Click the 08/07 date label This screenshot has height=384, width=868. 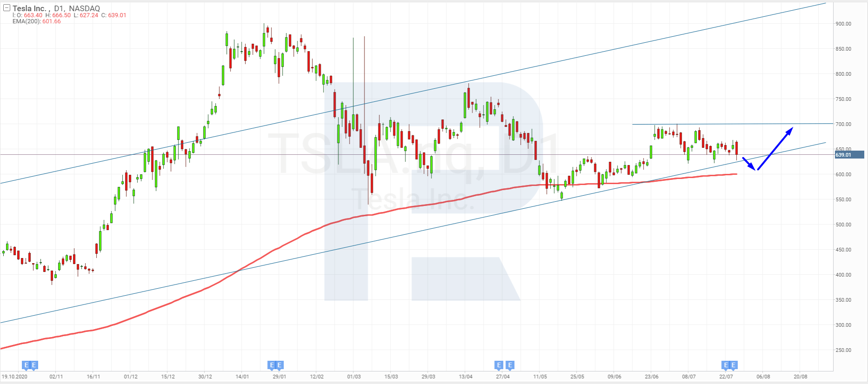[689, 377]
